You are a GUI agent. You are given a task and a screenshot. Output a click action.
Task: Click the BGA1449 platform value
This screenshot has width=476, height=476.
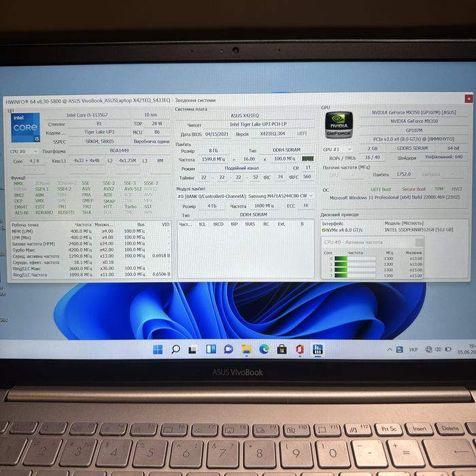119,150
